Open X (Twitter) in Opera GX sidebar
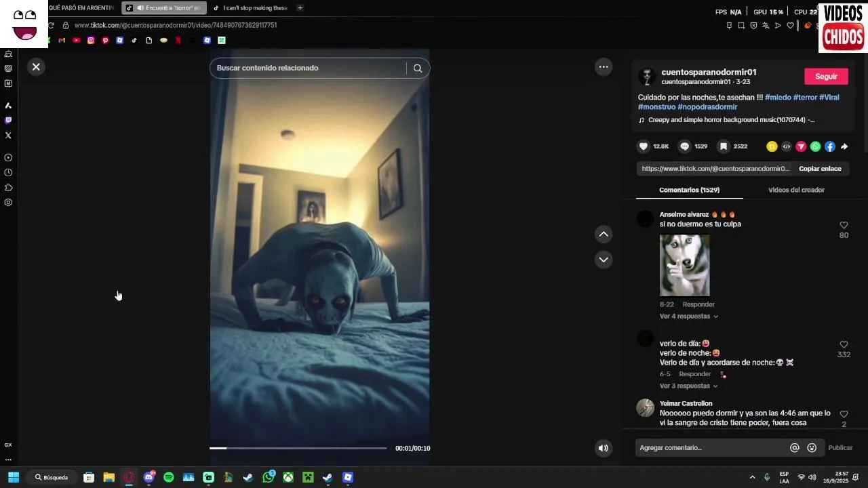868x488 pixels. (x=8, y=136)
